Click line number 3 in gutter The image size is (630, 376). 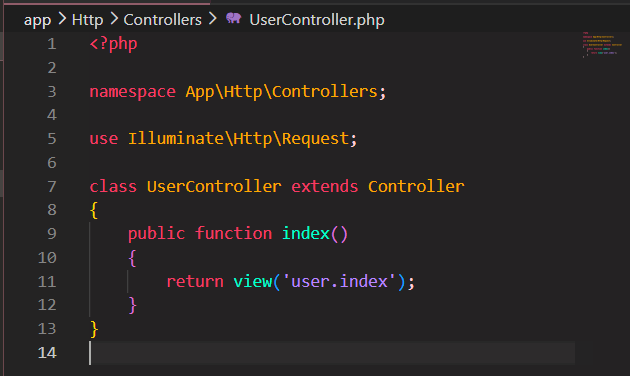pyautogui.click(x=51, y=92)
